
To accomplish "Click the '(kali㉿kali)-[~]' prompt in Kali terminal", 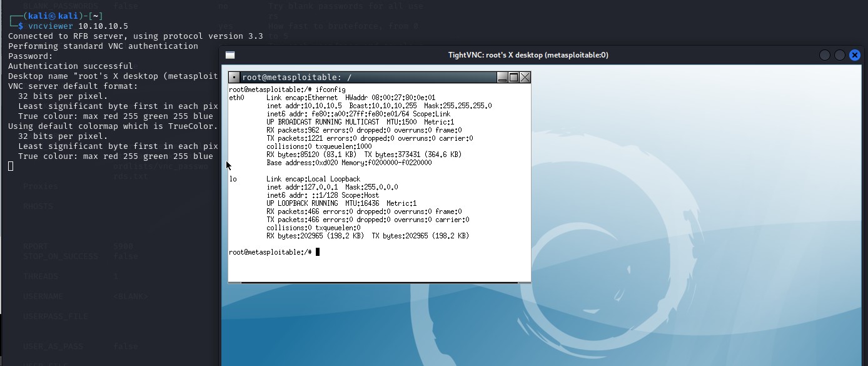I will click(55, 16).
